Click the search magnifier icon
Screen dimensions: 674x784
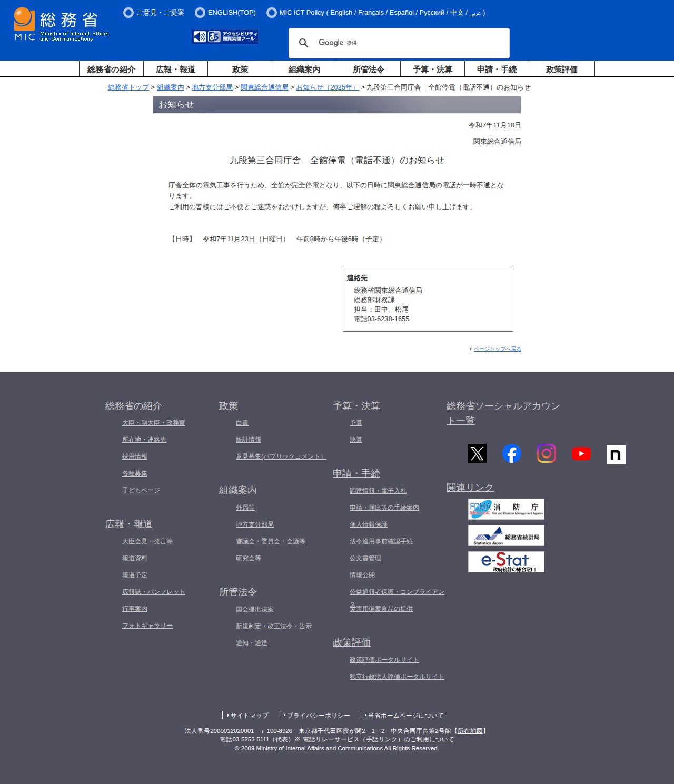tap(304, 43)
